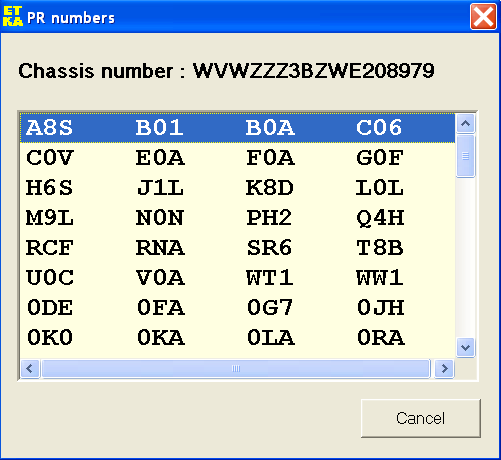Image resolution: width=501 pixels, height=460 pixels.
Task: Click the vertical scrollbar thumb
Action: (465, 156)
